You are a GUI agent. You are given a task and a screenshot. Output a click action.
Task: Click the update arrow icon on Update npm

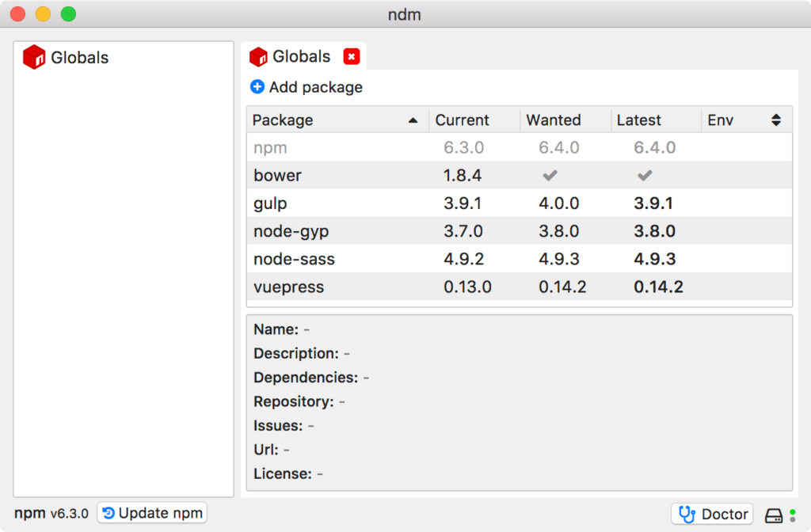tap(108, 513)
